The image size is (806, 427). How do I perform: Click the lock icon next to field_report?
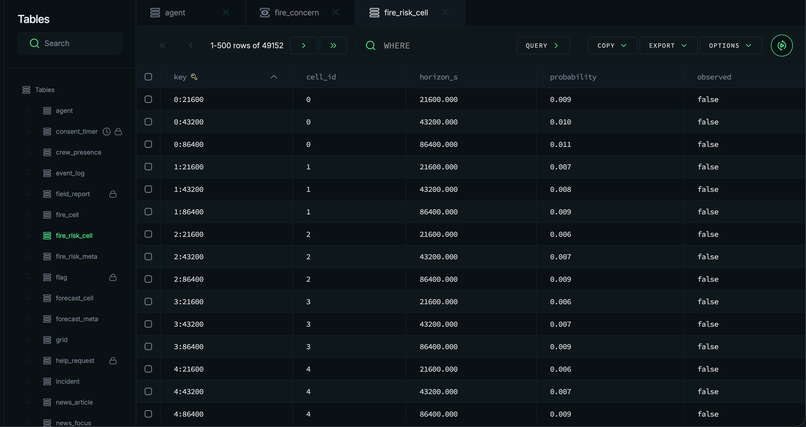pyautogui.click(x=113, y=194)
